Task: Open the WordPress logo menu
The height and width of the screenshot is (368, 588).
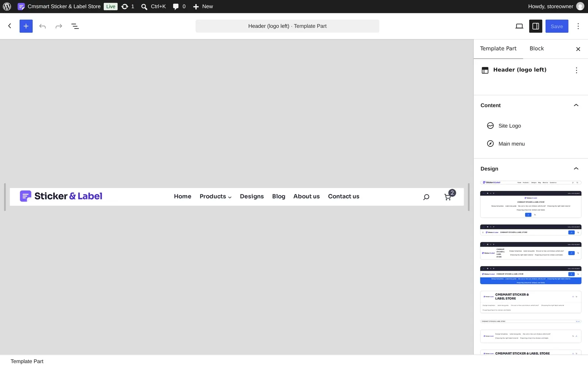Action: [x=7, y=6]
